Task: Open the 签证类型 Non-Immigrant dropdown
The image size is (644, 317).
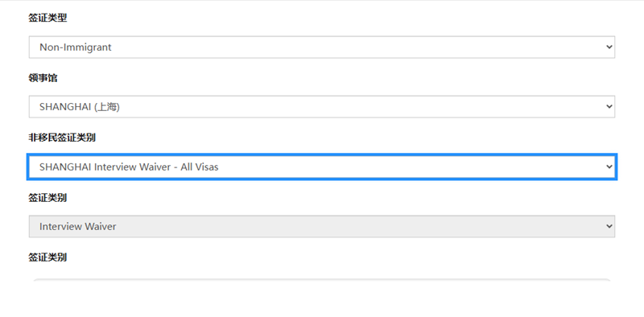Action: tap(321, 47)
